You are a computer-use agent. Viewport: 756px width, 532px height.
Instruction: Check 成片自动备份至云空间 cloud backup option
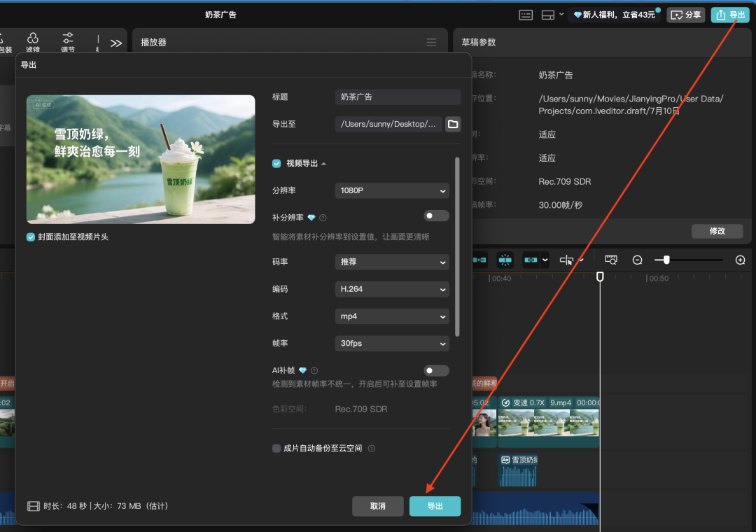tap(276, 448)
